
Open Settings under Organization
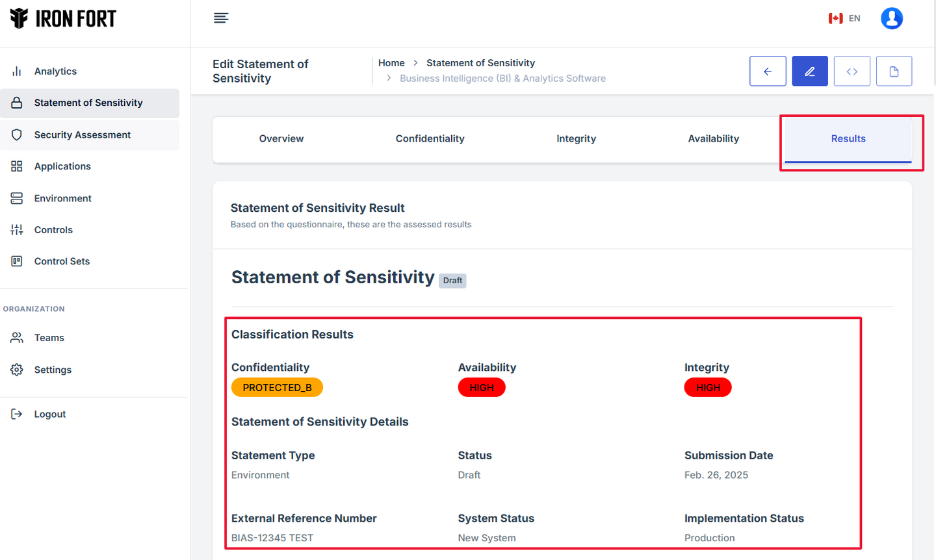click(x=53, y=370)
